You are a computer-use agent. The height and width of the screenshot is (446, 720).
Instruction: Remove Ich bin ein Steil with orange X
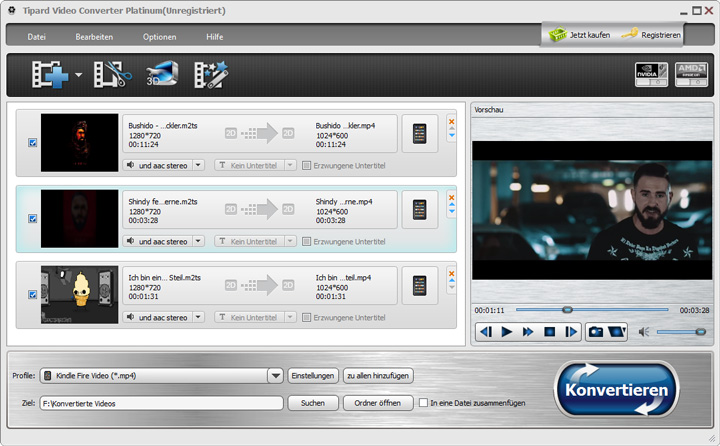[451, 273]
